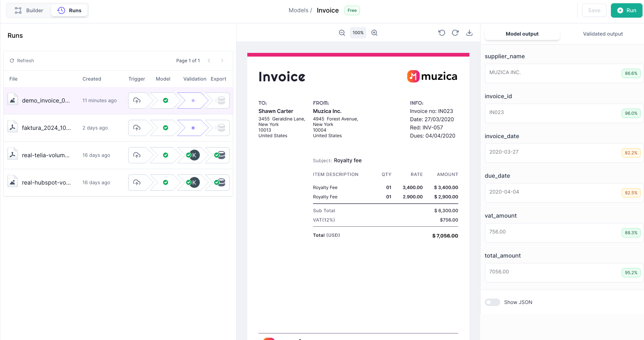Download the invoice document
Image resolution: width=644 pixels, height=340 pixels.
pos(469,33)
